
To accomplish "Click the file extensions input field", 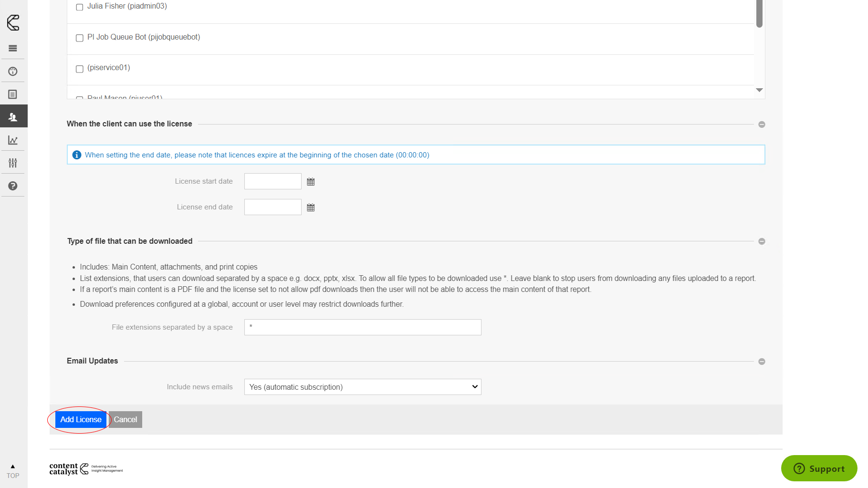I will click(x=362, y=327).
